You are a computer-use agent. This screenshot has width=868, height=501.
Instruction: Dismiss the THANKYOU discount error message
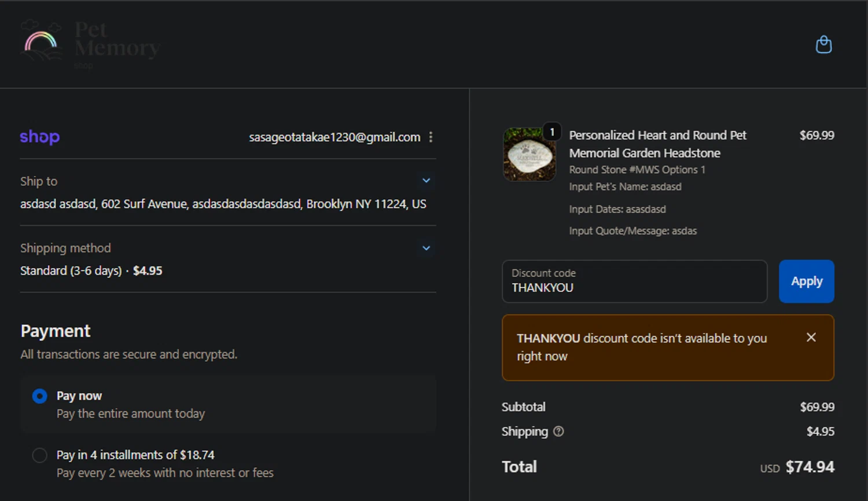click(811, 337)
